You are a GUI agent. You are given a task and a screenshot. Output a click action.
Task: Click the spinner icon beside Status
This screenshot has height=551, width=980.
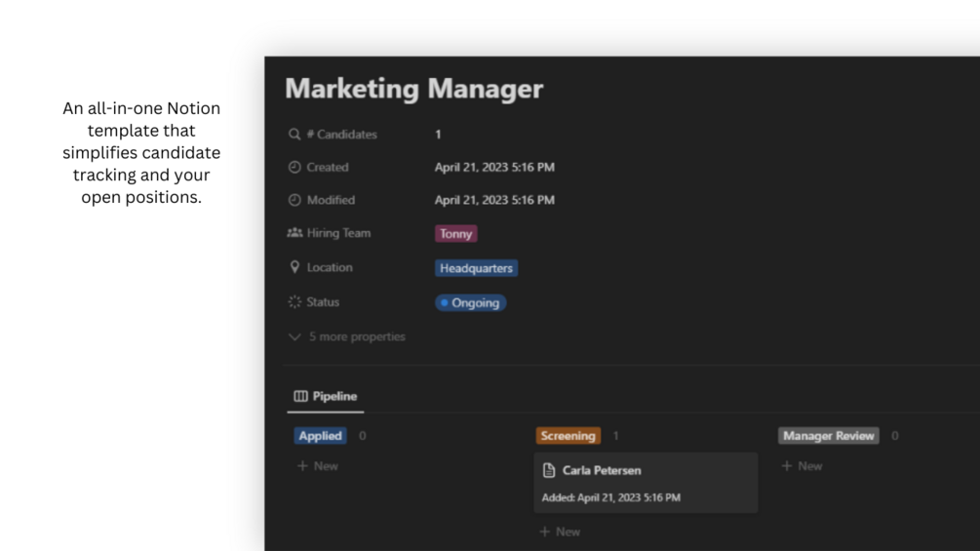294,302
